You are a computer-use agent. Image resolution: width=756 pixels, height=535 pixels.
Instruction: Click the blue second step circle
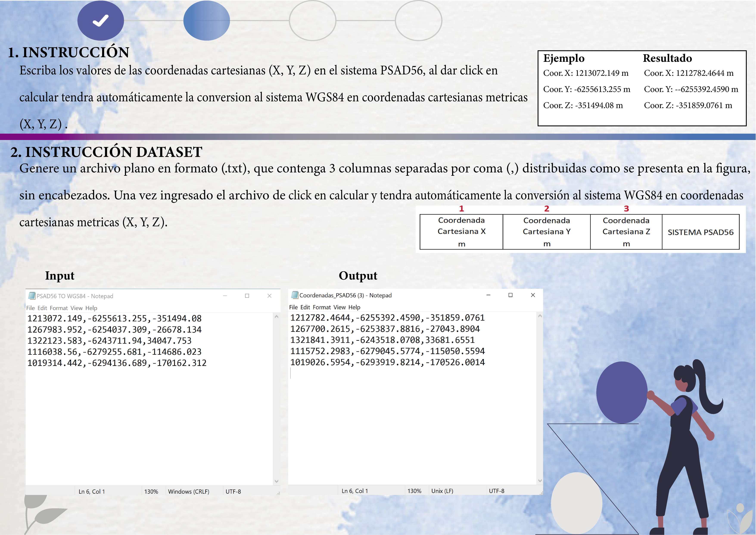pyautogui.click(x=207, y=20)
